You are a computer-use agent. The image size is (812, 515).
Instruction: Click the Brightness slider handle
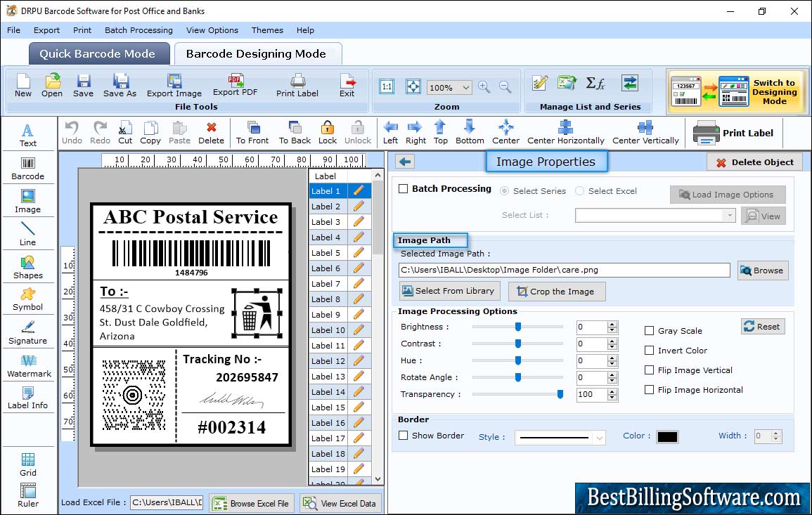pyautogui.click(x=518, y=327)
